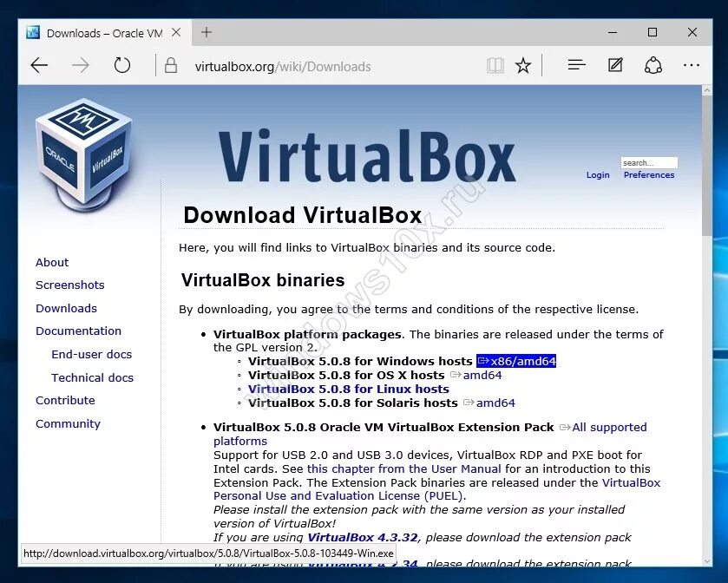728x583 pixels.
Task: Select the Downloads – Oracle VM tab
Action: [104, 32]
